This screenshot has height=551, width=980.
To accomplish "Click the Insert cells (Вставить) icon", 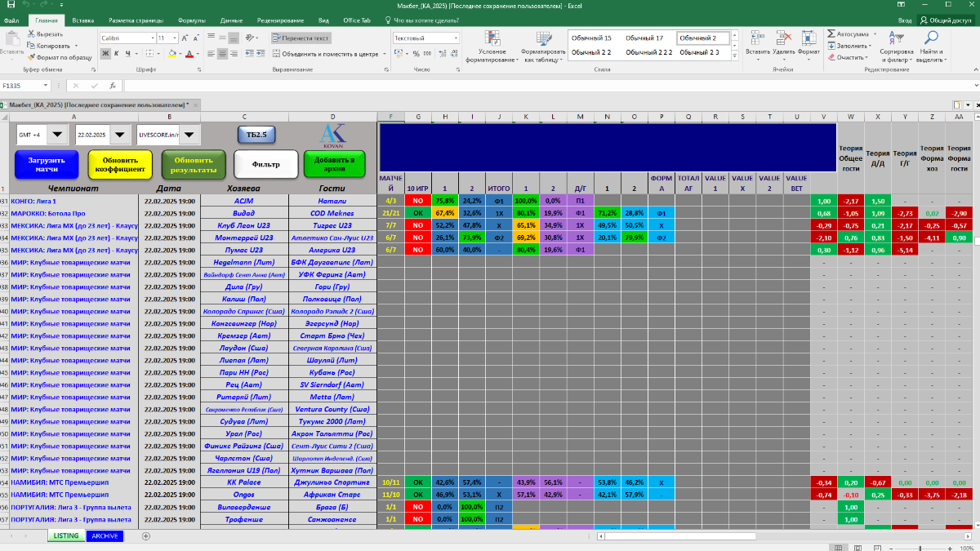I will (758, 38).
